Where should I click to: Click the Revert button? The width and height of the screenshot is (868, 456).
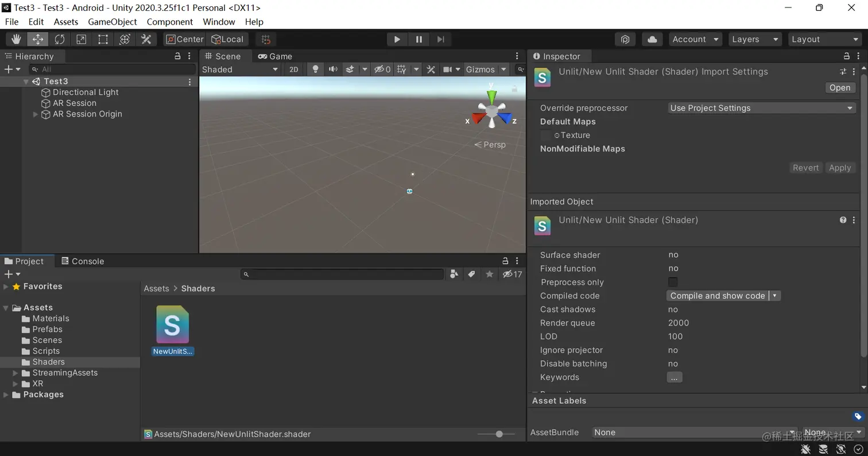(805, 168)
